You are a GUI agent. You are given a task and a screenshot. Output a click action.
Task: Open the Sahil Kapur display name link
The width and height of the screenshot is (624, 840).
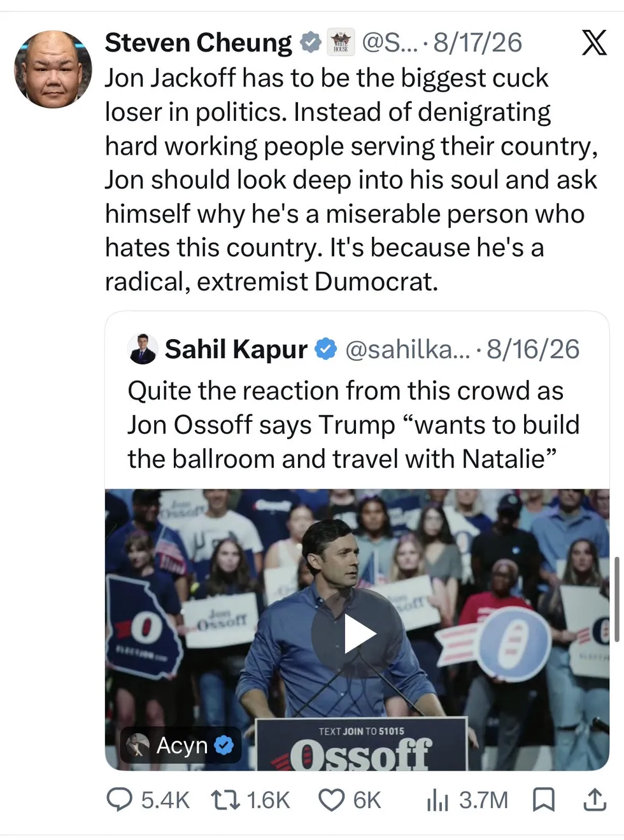pyautogui.click(x=236, y=349)
